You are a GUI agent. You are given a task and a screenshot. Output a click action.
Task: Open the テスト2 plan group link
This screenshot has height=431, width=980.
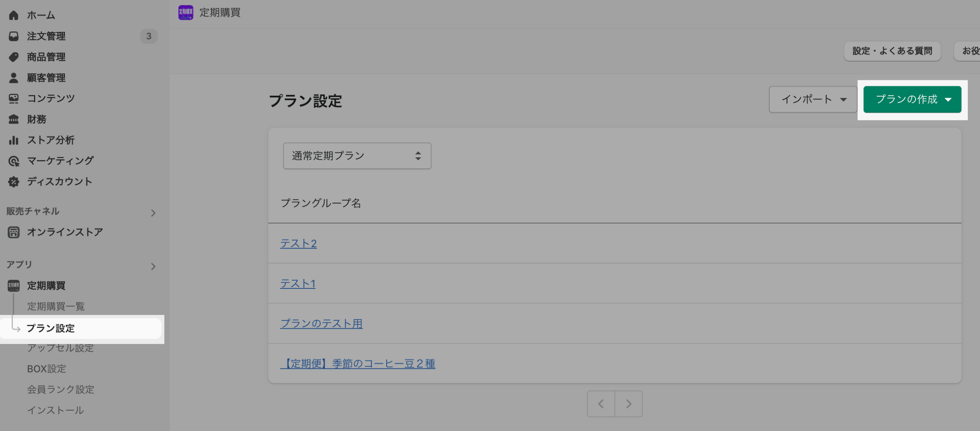coord(298,243)
